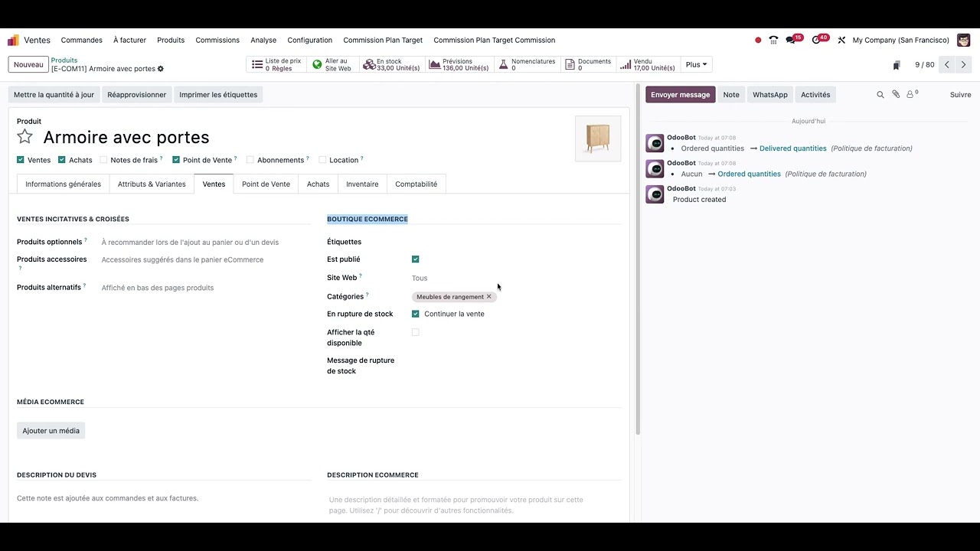This screenshot has height=551, width=980.
Task: Click the bookmark icon beside record pager
Action: coord(897,65)
